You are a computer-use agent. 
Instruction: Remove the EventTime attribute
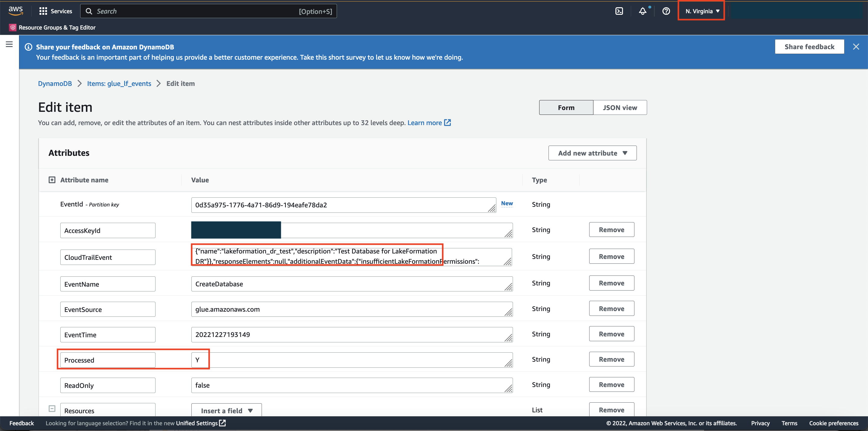tap(612, 334)
